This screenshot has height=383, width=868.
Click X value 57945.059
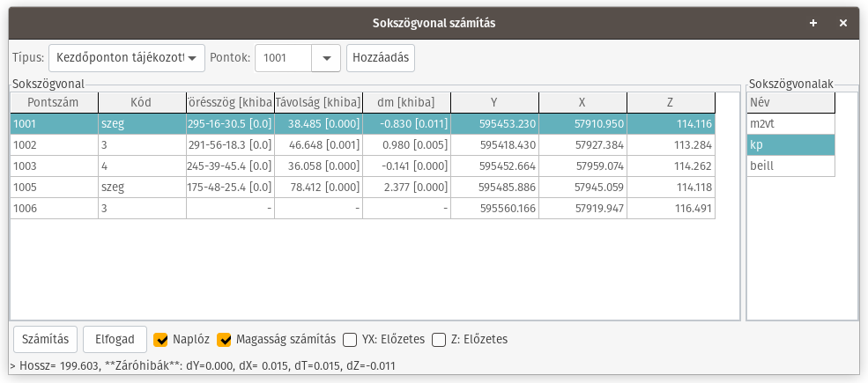(582, 187)
